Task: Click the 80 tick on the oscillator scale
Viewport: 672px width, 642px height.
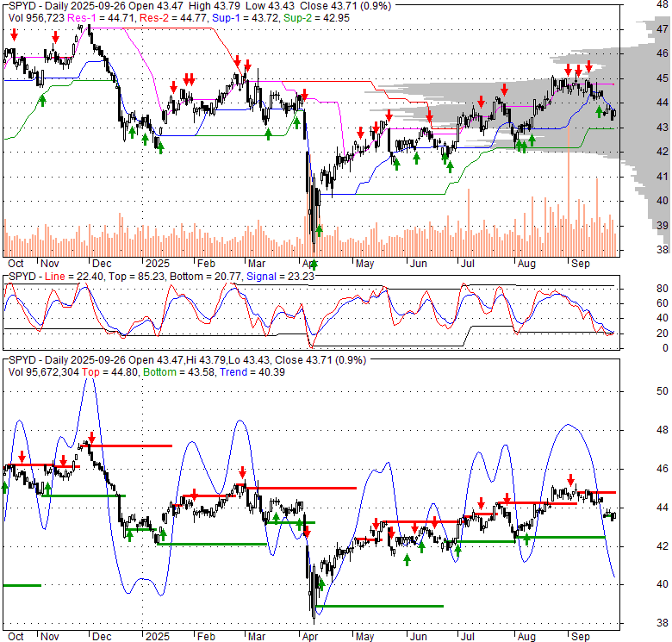Action: coord(663,289)
